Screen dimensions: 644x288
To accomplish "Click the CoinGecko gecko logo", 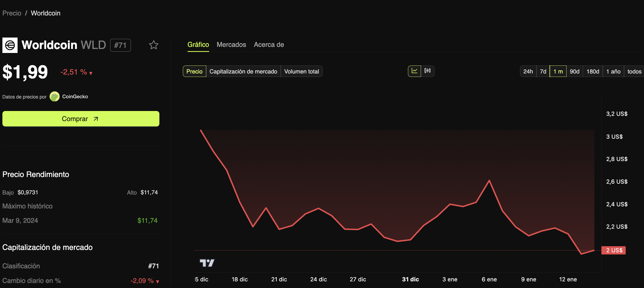I will click(x=55, y=97).
